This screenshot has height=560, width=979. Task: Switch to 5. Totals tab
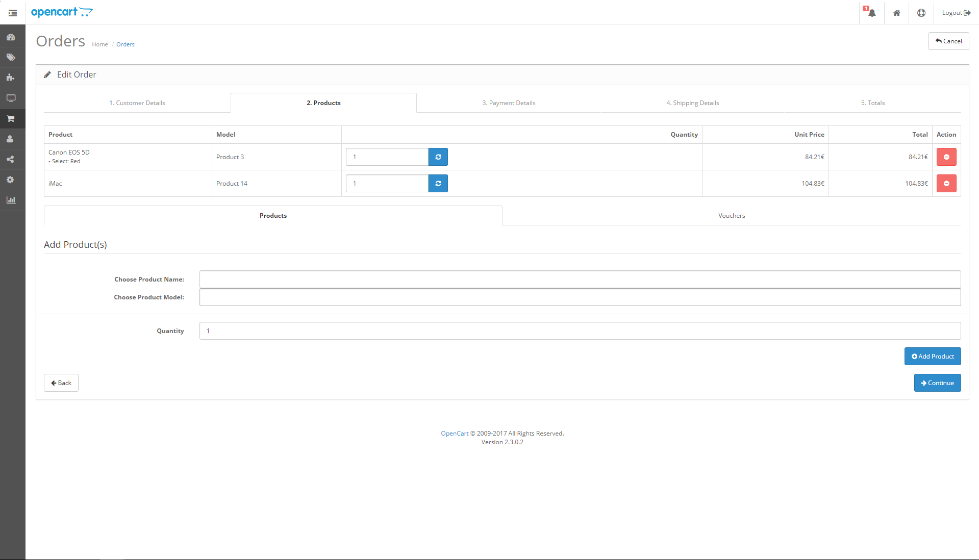[x=873, y=103]
